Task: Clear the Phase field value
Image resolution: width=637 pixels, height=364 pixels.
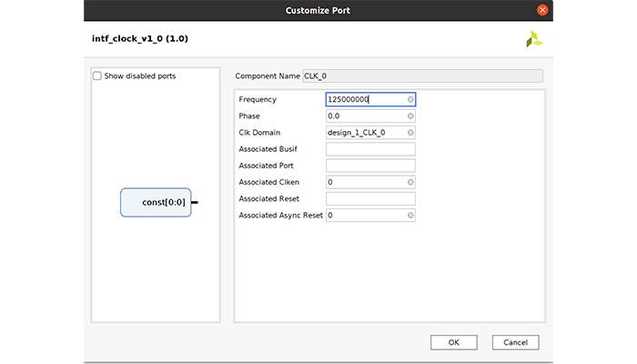Action: pyautogui.click(x=410, y=116)
